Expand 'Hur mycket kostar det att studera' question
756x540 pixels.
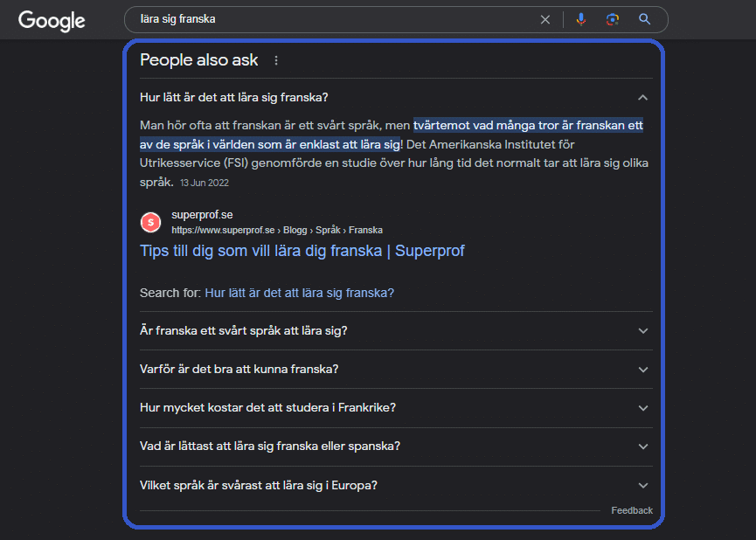643,408
